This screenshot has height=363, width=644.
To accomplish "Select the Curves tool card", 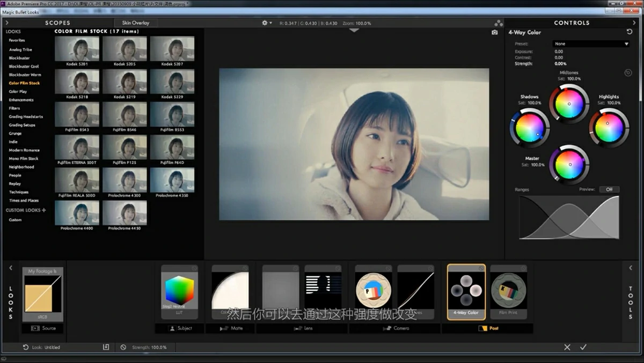I will (416, 292).
